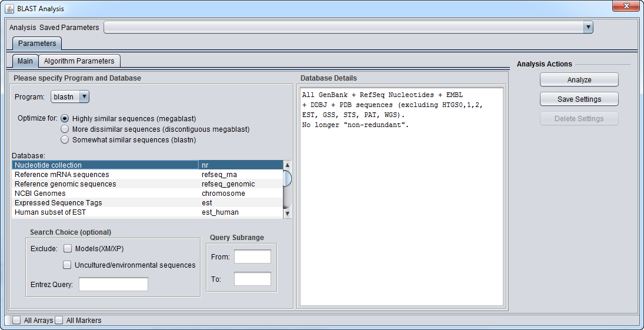Select More dissimilar sequences radio button
644x330 pixels.
tap(65, 129)
